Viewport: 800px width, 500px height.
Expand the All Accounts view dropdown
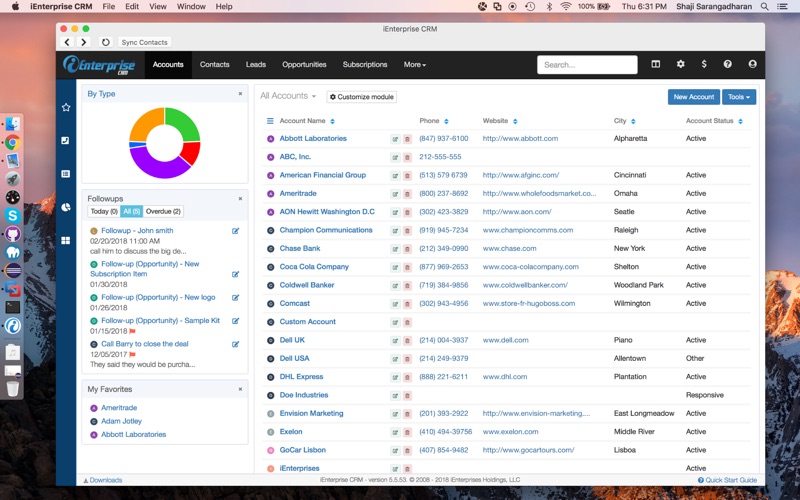click(288, 96)
